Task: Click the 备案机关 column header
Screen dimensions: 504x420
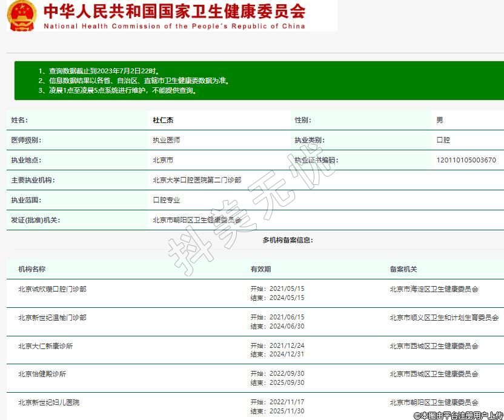Action: 403,269
